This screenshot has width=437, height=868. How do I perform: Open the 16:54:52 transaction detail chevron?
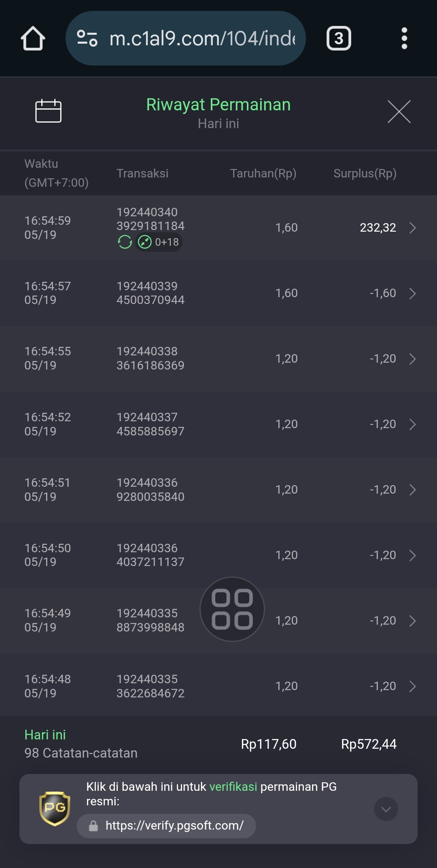coord(412,424)
